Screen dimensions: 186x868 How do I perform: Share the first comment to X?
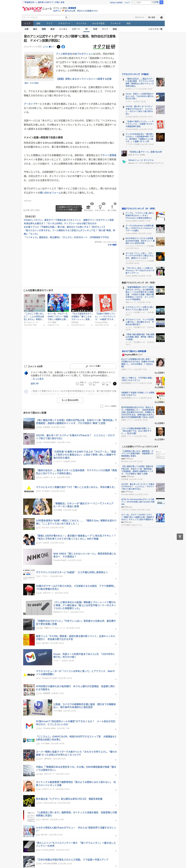[x=115, y=384]
